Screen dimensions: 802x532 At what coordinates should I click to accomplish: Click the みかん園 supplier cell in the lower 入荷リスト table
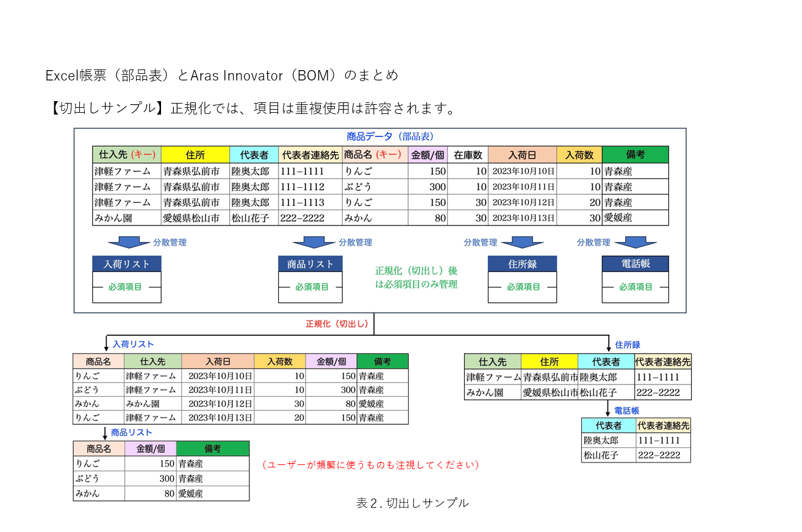coord(153,403)
